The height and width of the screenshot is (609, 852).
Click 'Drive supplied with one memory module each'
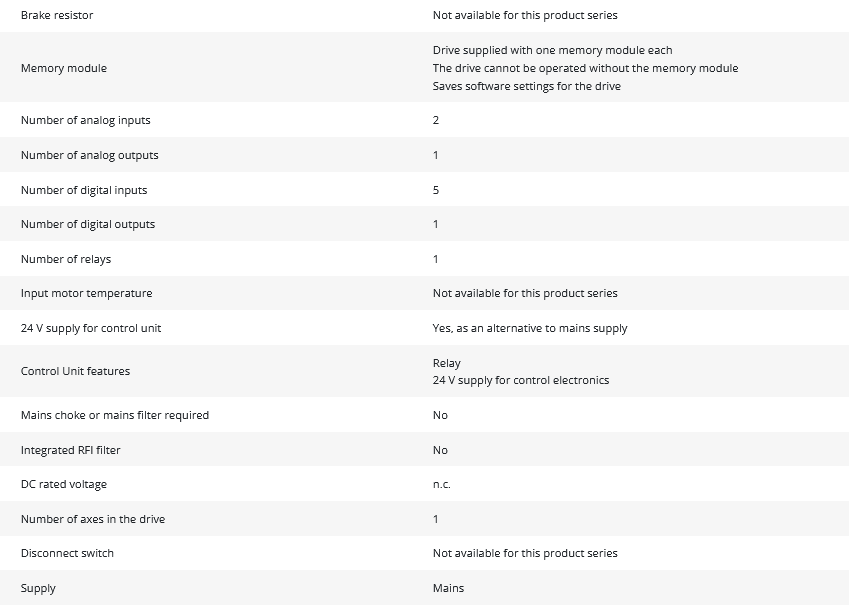(552, 50)
